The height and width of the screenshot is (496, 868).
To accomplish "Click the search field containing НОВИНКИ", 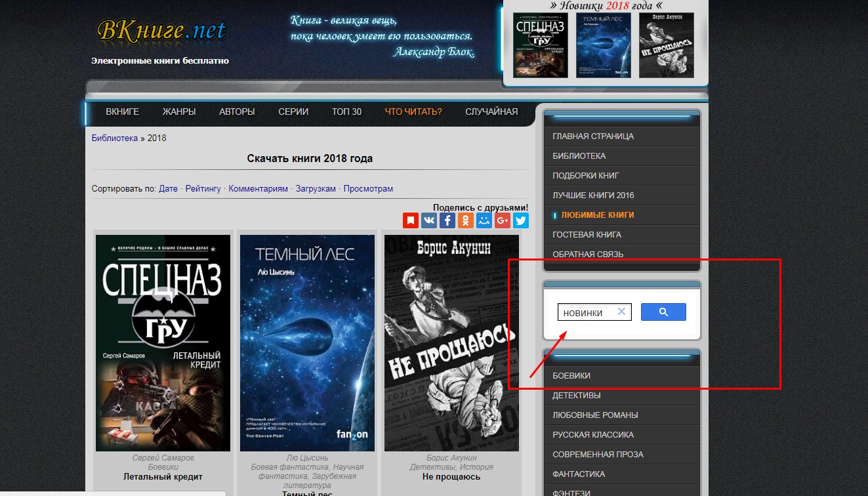I will pyautogui.click(x=586, y=312).
